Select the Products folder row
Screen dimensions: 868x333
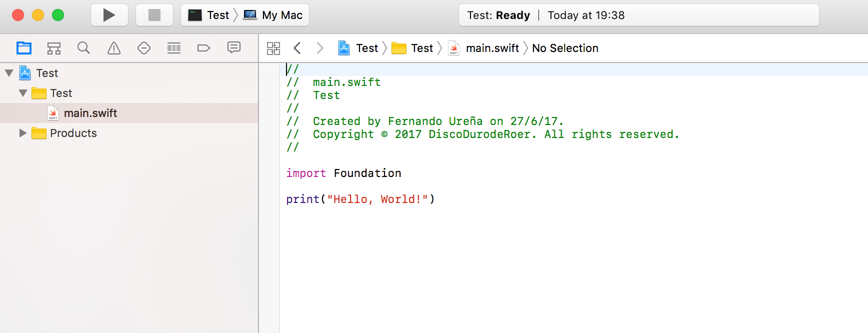pos(129,133)
